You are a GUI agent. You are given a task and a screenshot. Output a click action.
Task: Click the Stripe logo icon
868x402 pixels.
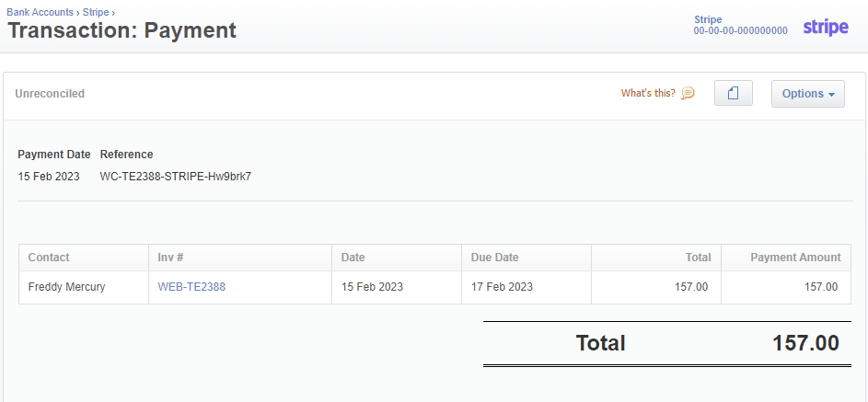pyautogui.click(x=826, y=27)
